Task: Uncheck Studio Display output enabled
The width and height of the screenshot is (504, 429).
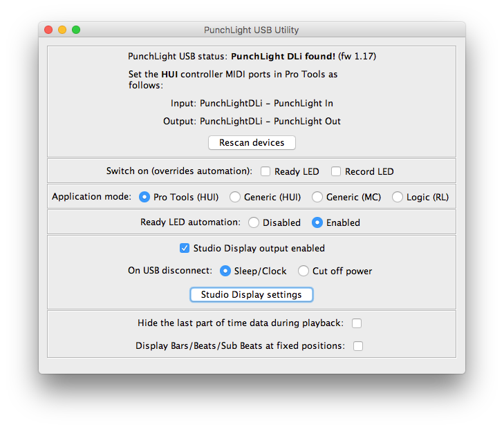Action: tap(185, 248)
